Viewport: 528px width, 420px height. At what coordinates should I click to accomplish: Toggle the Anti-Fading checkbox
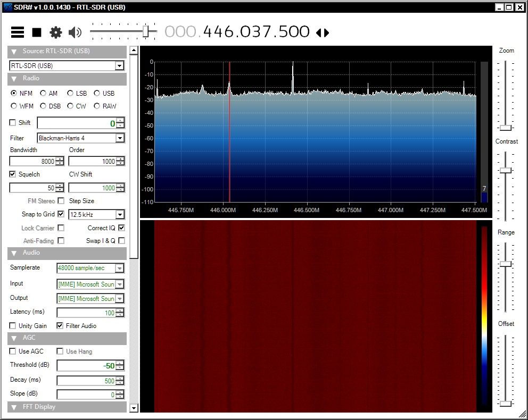point(61,240)
